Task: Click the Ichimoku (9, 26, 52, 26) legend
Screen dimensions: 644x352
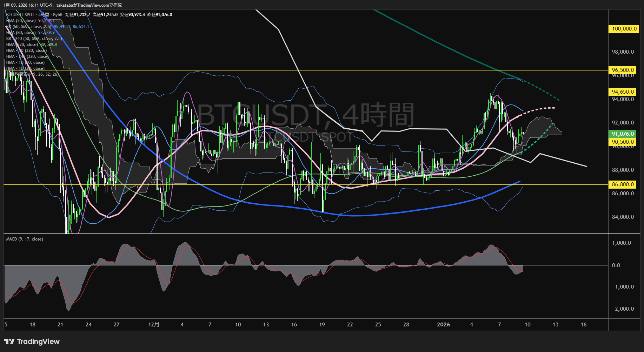Action: point(32,74)
